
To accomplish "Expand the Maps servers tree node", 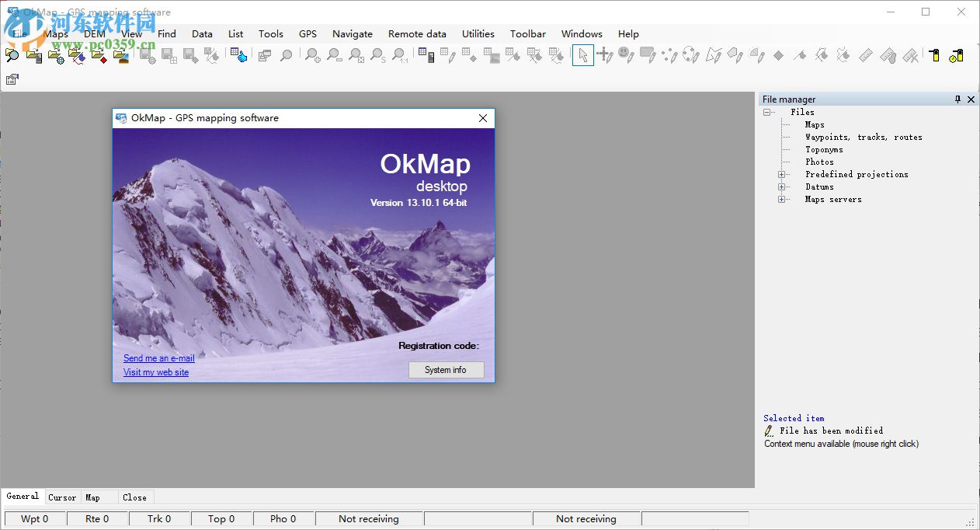I will [783, 199].
